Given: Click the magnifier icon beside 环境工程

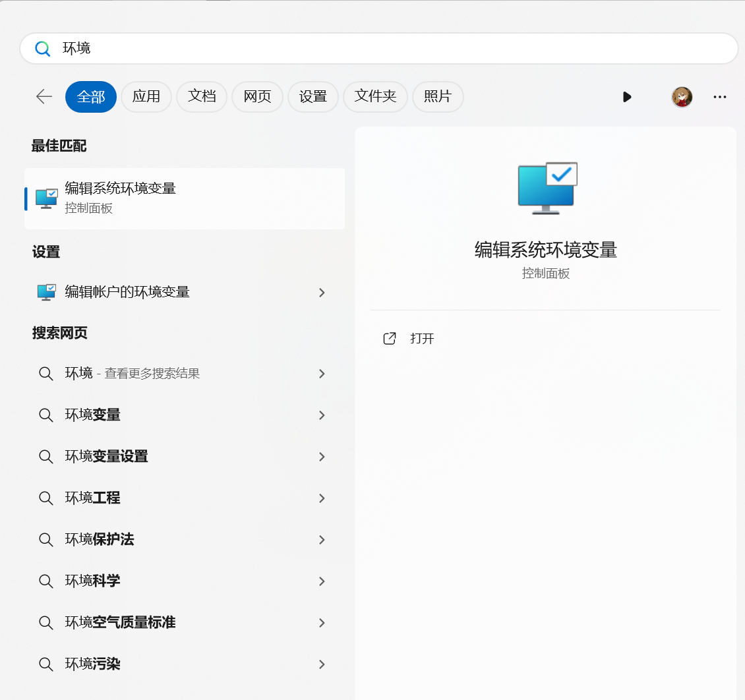Looking at the screenshot, I should [x=45, y=498].
